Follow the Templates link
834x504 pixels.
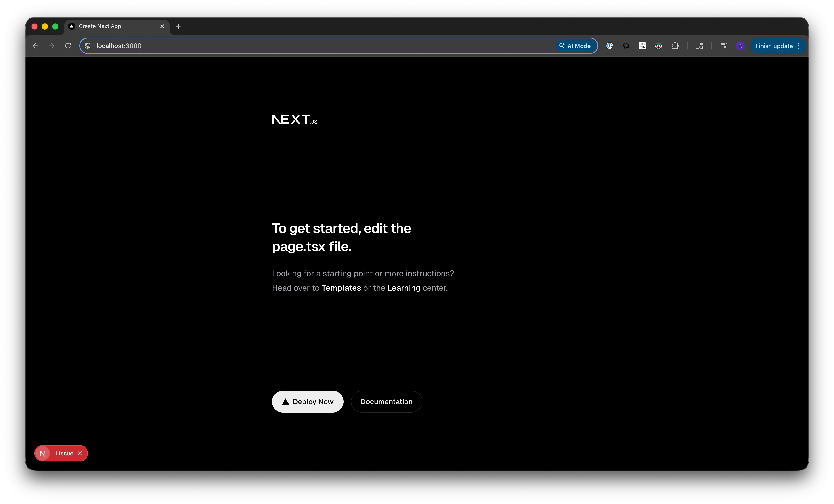coord(341,288)
